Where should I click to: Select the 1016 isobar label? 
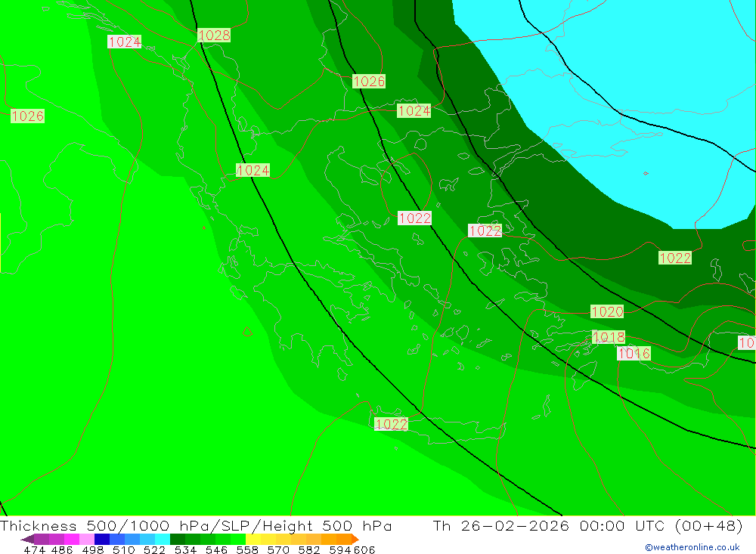click(x=634, y=354)
